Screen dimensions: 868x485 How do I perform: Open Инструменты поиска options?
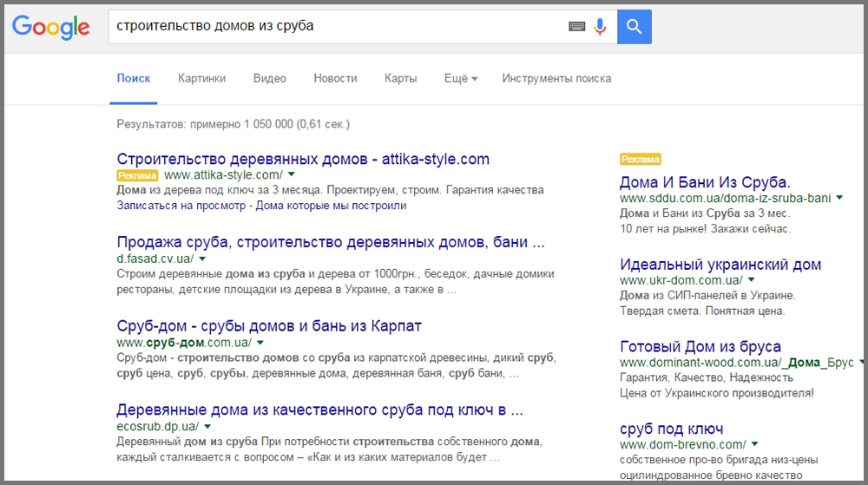pos(556,78)
